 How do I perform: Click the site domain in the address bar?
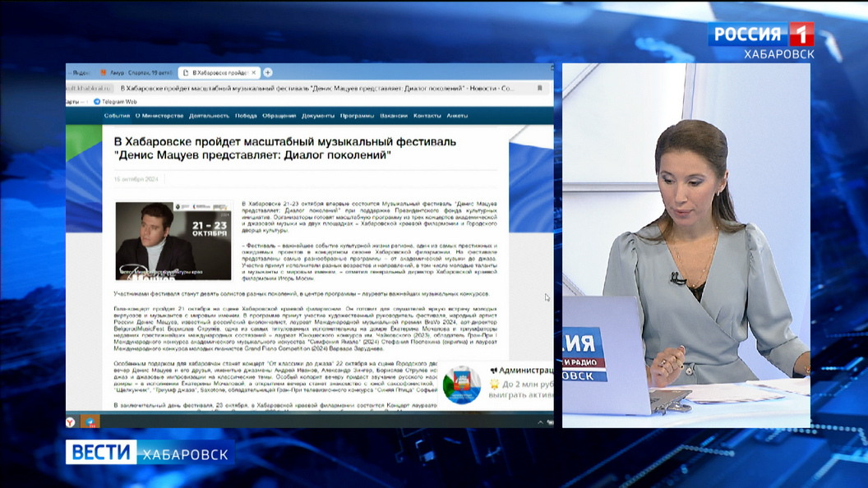pyautogui.click(x=89, y=88)
